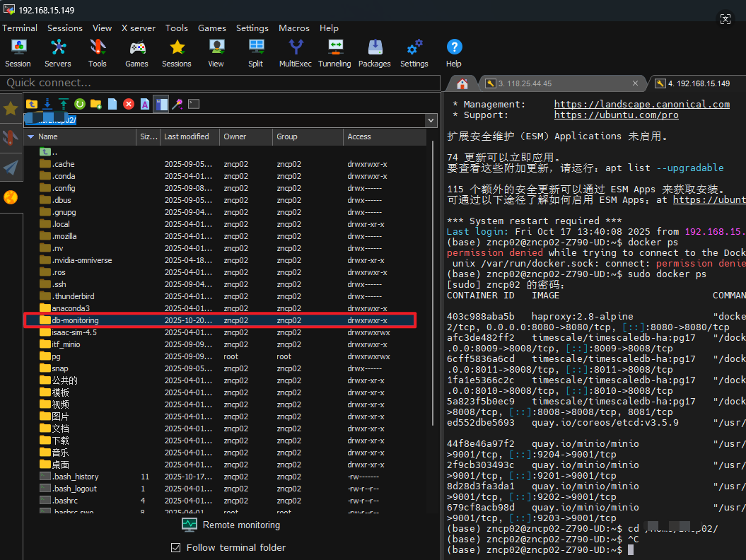Open the Tools menu
This screenshot has height=560, width=746.
[177, 28]
